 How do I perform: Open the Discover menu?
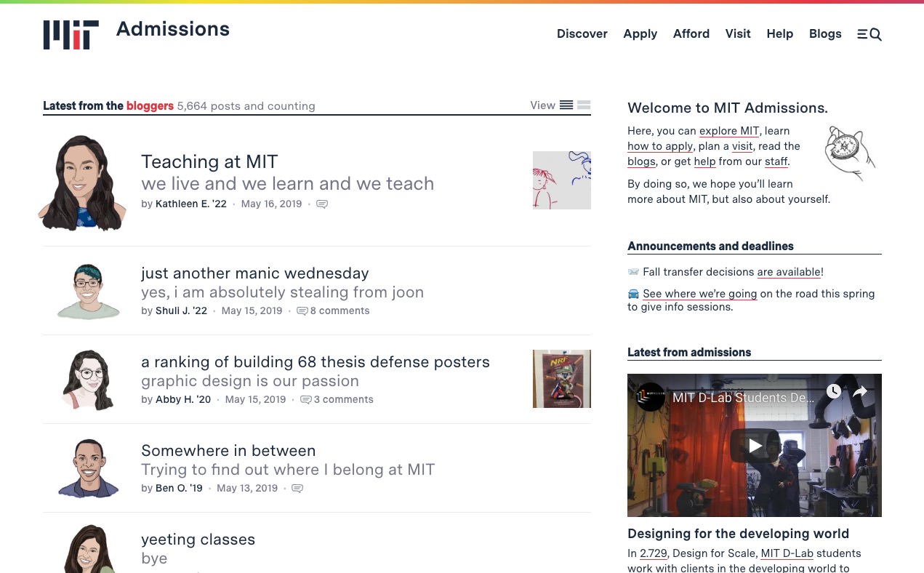pyautogui.click(x=582, y=33)
